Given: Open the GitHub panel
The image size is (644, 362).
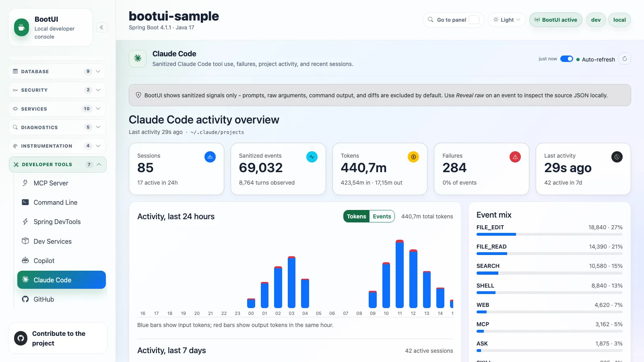Looking at the screenshot, I should point(62,299).
